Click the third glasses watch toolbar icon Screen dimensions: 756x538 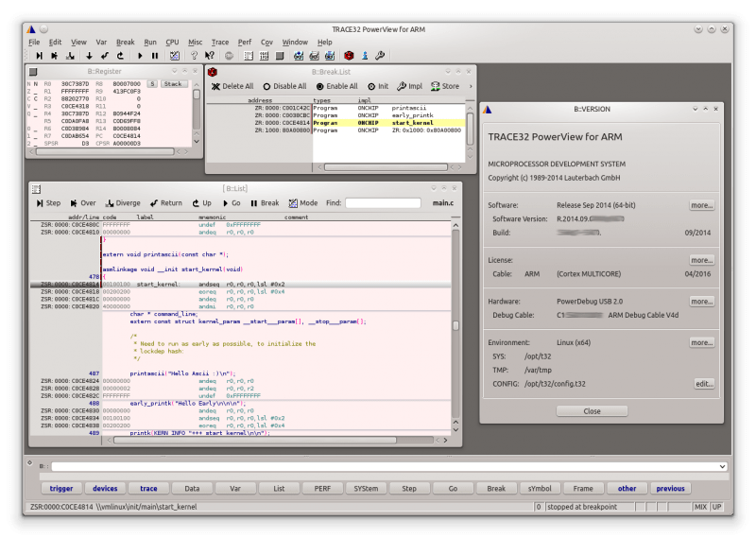[x=330, y=56]
